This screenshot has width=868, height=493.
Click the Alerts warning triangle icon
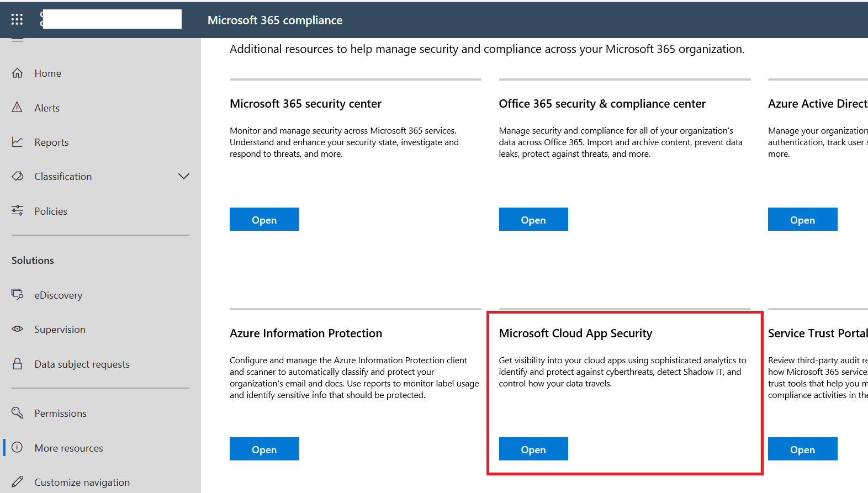pyautogui.click(x=18, y=107)
